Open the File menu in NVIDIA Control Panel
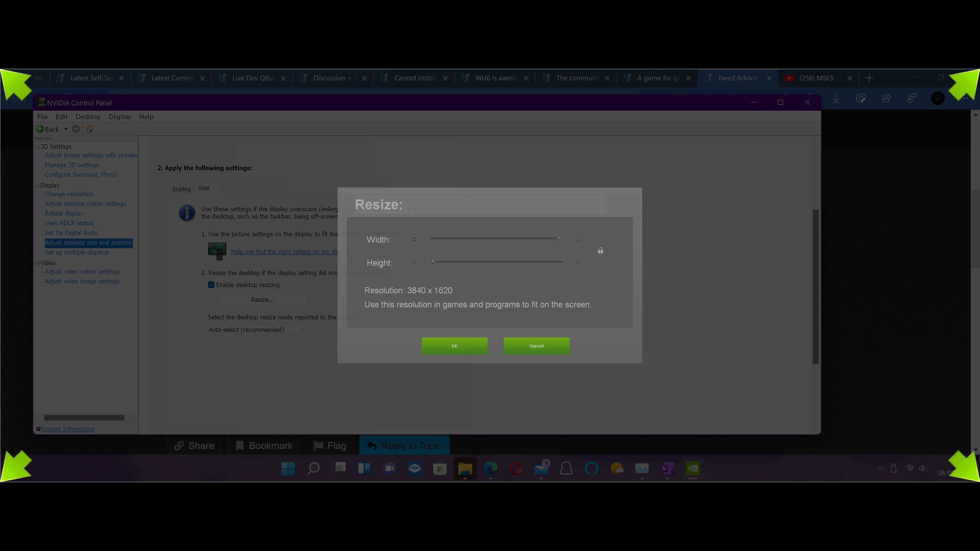 coord(42,117)
